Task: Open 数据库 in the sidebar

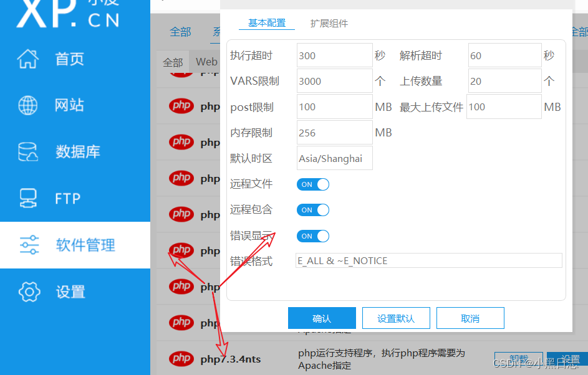Action: tap(78, 152)
